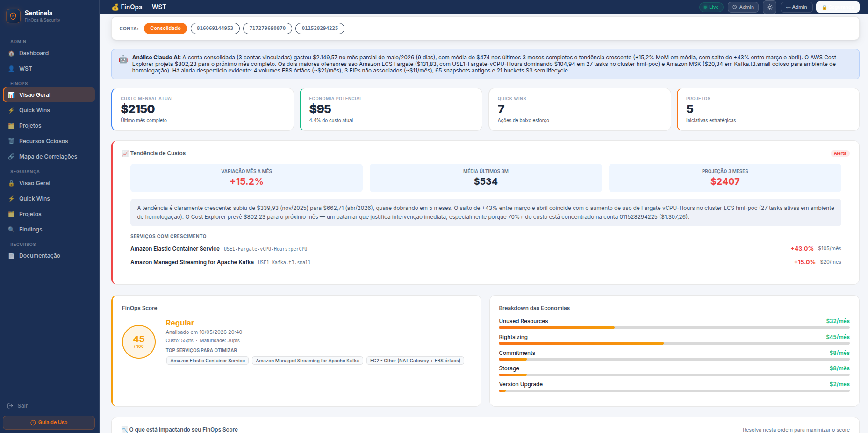Click the Commitments progress bar

[674, 360]
